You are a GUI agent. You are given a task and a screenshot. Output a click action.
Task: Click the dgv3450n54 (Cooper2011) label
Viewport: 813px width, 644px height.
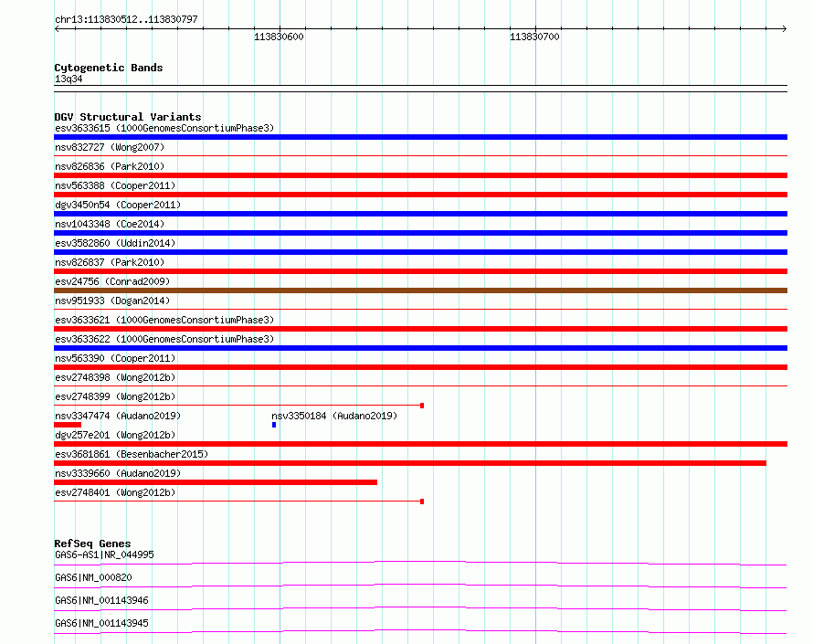click(118, 205)
